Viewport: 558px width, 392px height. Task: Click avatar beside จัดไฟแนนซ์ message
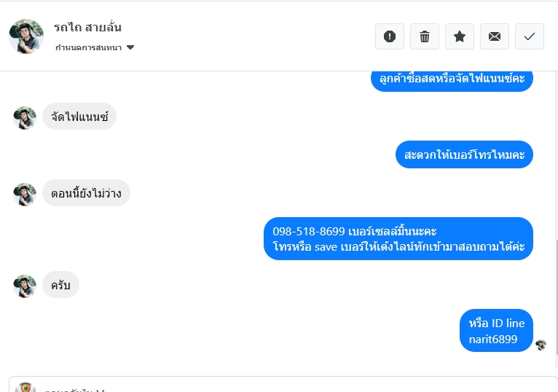click(25, 117)
